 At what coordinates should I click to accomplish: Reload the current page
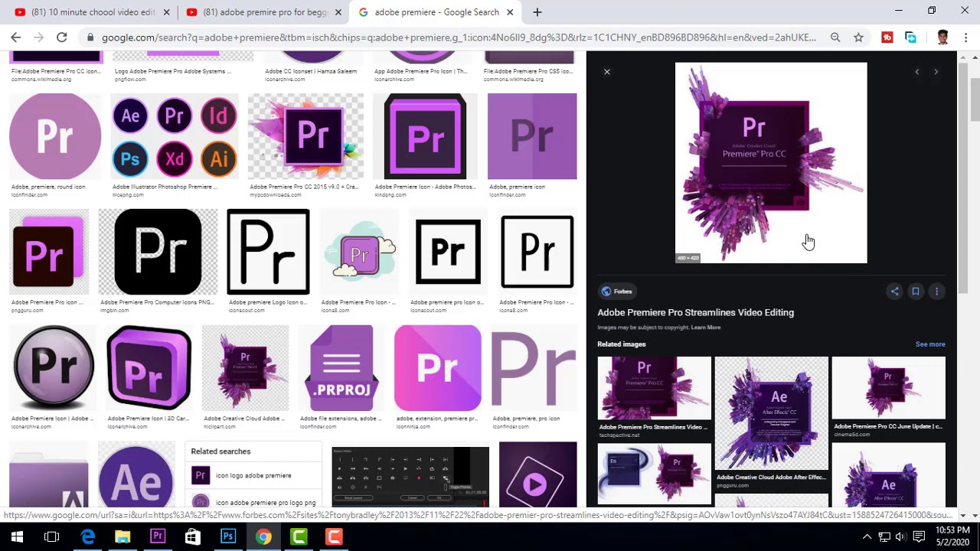coord(62,37)
